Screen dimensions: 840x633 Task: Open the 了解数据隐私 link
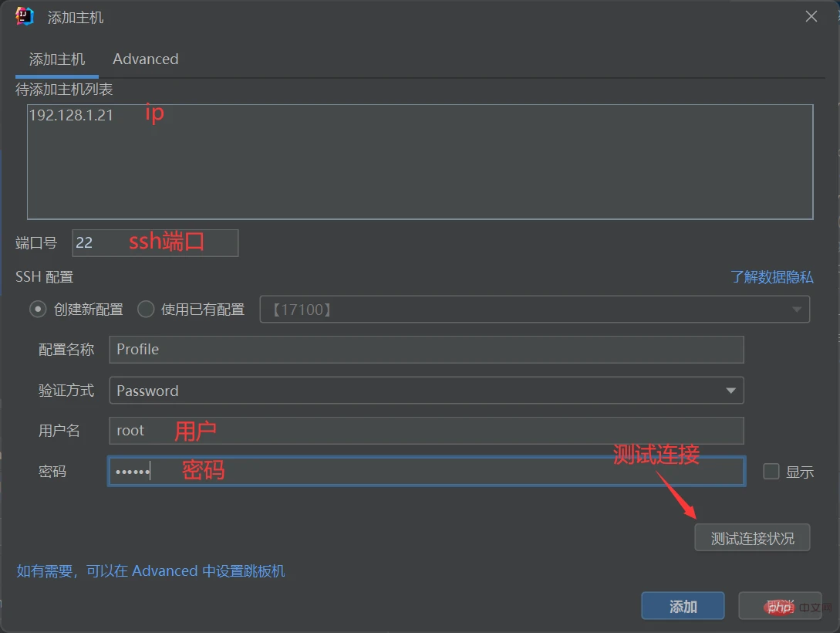[772, 276]
